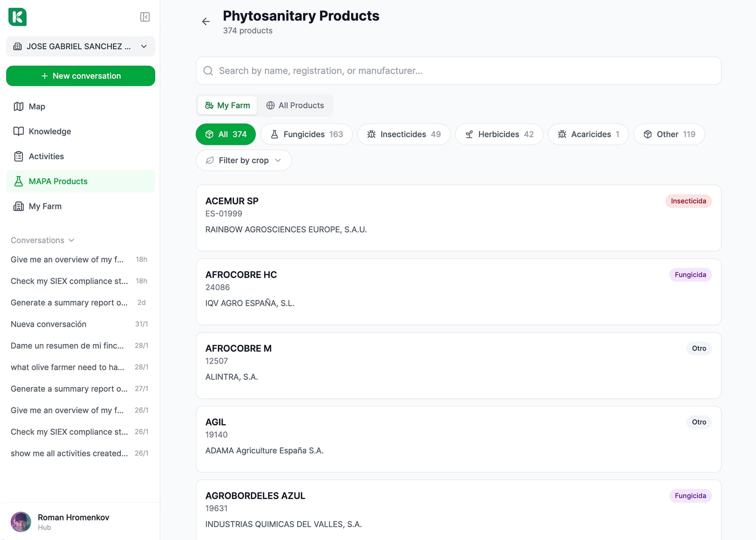Switch to the My Farm products filter
The height and width of the screenshot is (540, 756).
[x=227, y=105]
